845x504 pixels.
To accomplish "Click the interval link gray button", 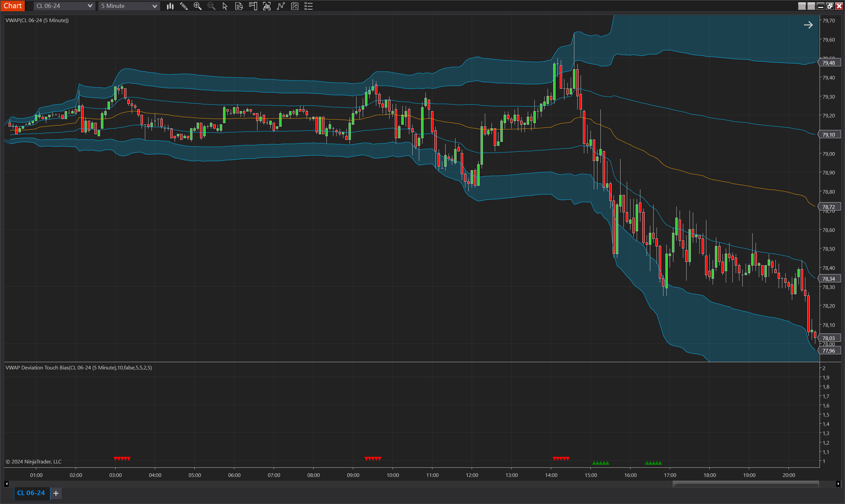I will pos(811,6).
